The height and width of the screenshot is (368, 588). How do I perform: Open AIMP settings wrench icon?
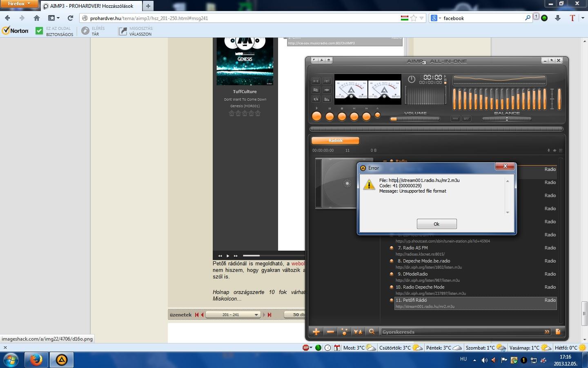click(x=322, y=60)
